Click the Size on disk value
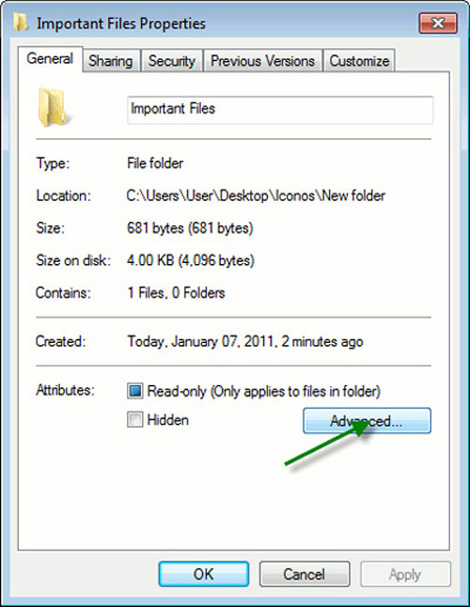 coord(190,260)
